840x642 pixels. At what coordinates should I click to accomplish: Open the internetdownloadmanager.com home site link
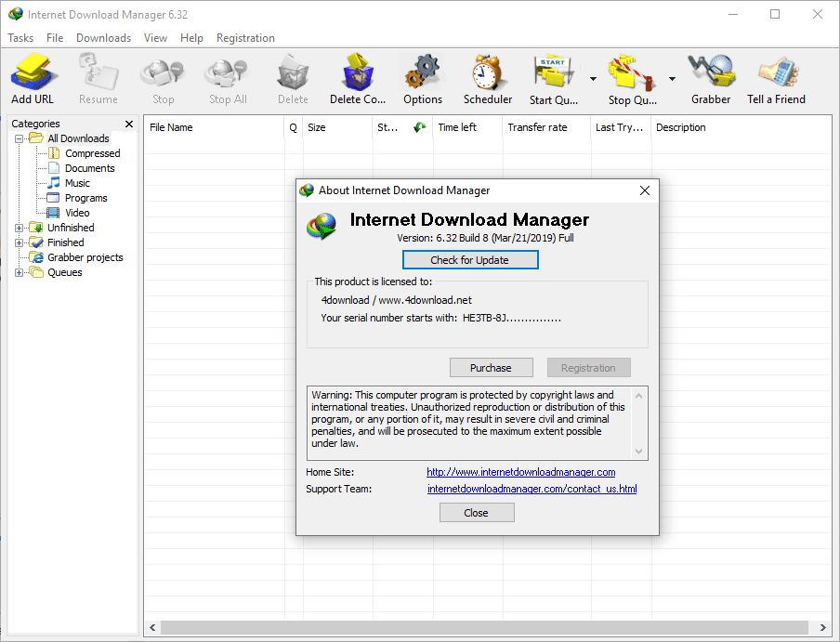click(x=520, y=472)
